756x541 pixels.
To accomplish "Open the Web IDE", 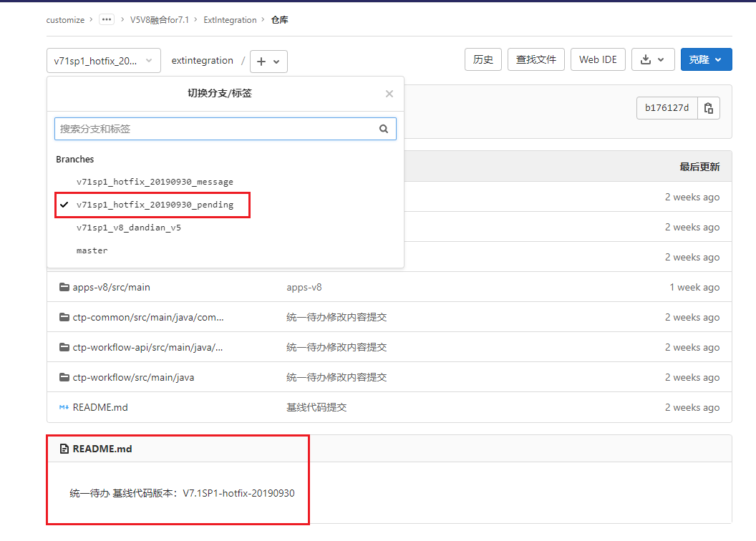I will [x=598, y=60].
